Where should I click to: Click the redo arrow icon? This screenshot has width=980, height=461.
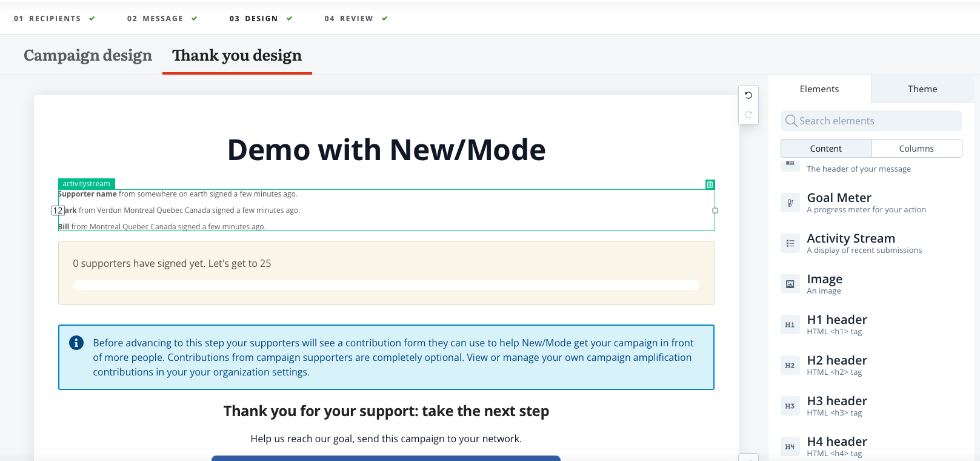(x=748, y=115)
